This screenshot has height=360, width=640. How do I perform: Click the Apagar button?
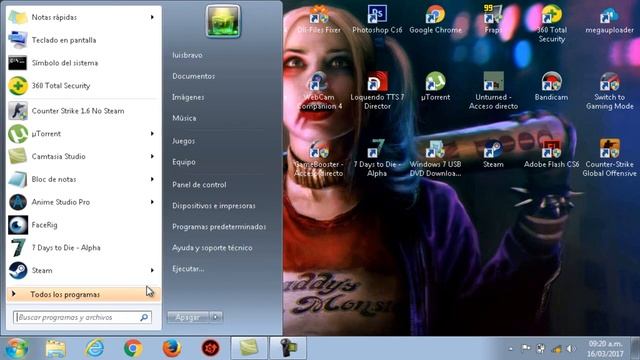pos(188,317)
